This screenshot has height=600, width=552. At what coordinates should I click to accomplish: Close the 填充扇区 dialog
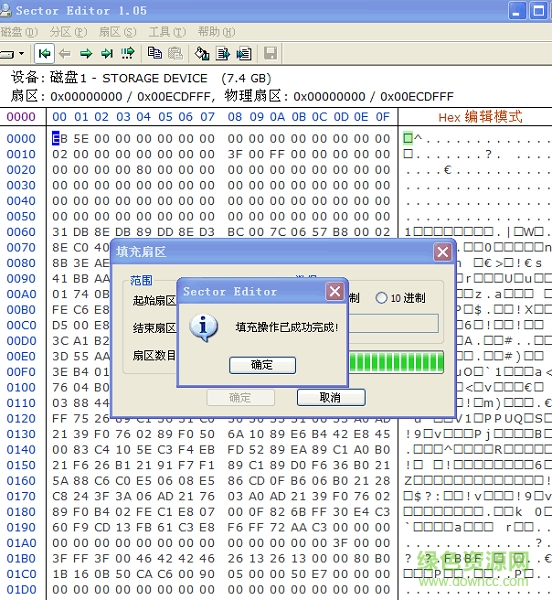443,252
